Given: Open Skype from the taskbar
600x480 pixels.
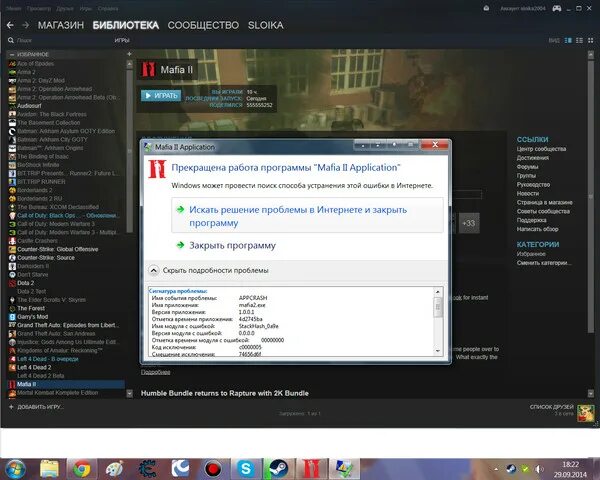Looking at the screenshot, I should coord(246,469).
